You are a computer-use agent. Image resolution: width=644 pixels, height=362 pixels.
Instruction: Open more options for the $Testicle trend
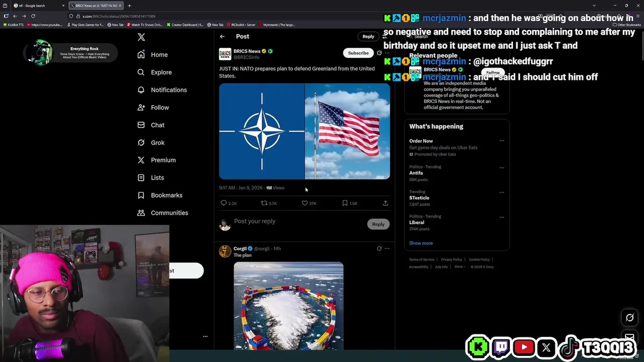pos(502,193)
